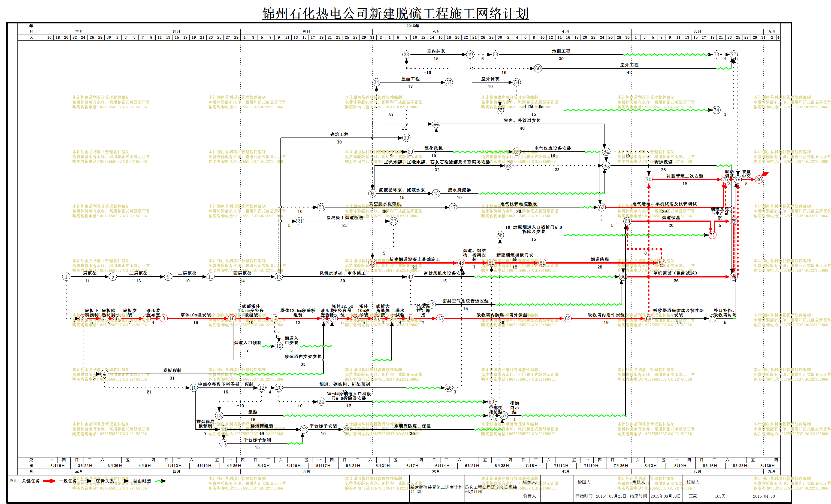Select node 16 after 塔体10m段安装

[x=232, y=318]
